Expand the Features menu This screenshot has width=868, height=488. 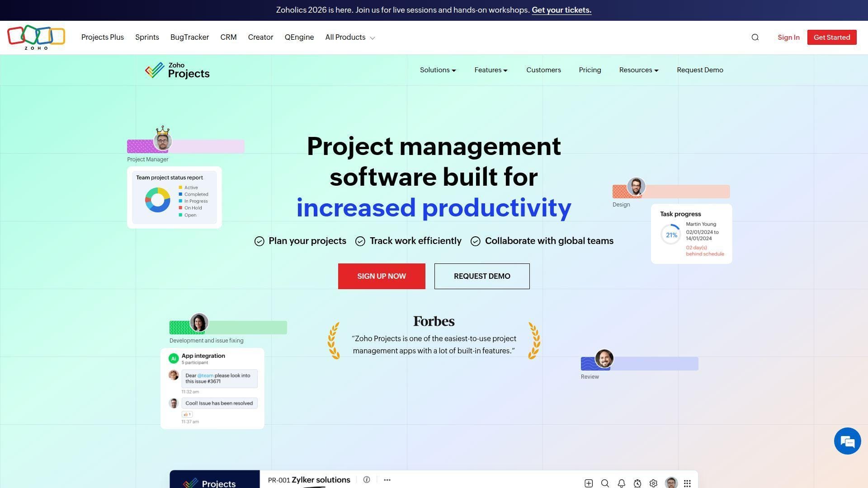pyautogui.click(x=491, y=70)
